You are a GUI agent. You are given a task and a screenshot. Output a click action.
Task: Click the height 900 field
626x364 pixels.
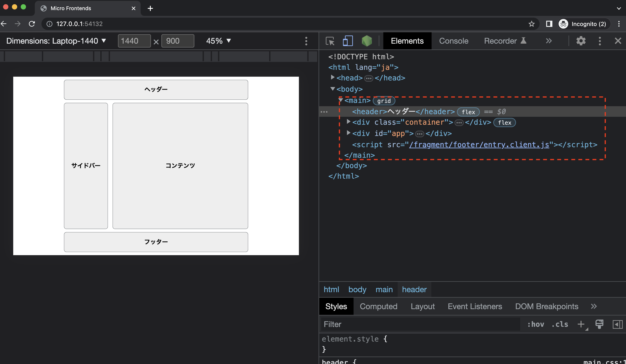click(178, 41)
